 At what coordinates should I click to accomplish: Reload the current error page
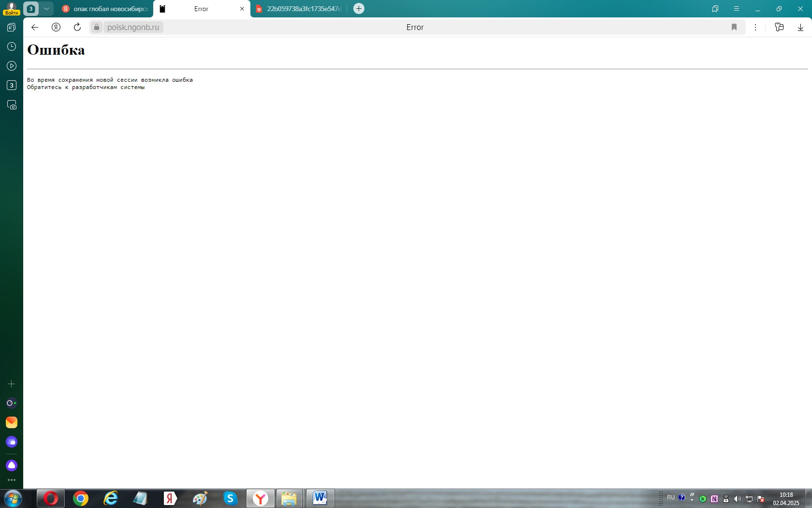77,27
